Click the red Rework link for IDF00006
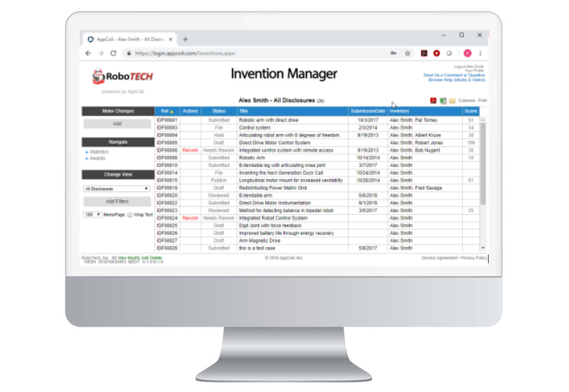The width and height of the screenshot is (569, 392). click(x=190, y=151)
